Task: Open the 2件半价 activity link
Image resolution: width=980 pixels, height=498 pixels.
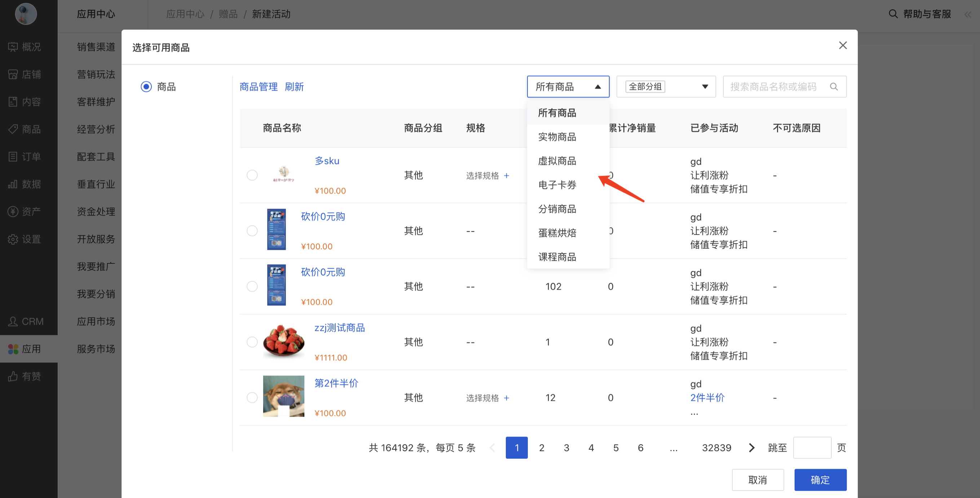Action: [x=707, y=397]
